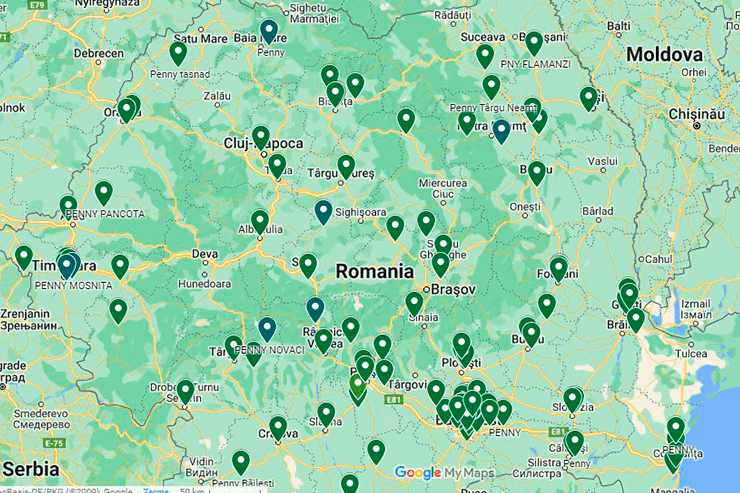Select the green pin at Călărași
Screen dimensions: 740x493
(x=575, y=443)
